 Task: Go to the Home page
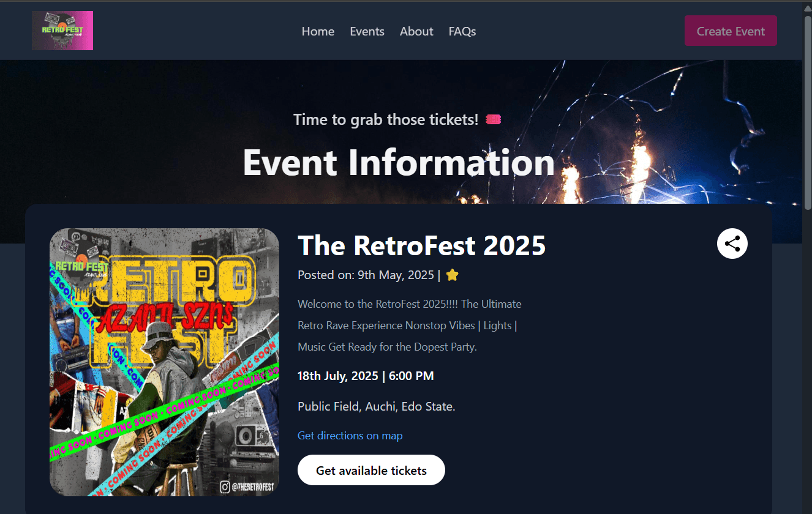pyautogui.click(x=318, y=31)
